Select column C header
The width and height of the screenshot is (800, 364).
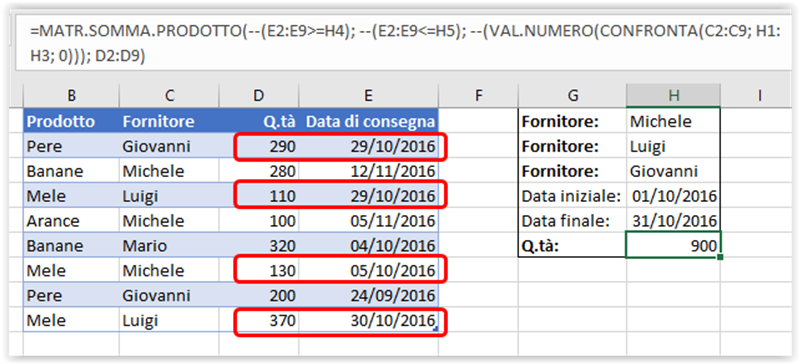point(169,95)
